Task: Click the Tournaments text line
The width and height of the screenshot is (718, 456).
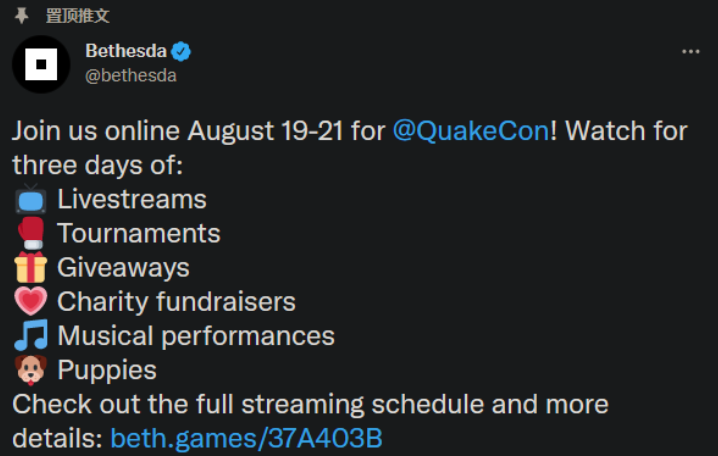Action: click(139, 233)
